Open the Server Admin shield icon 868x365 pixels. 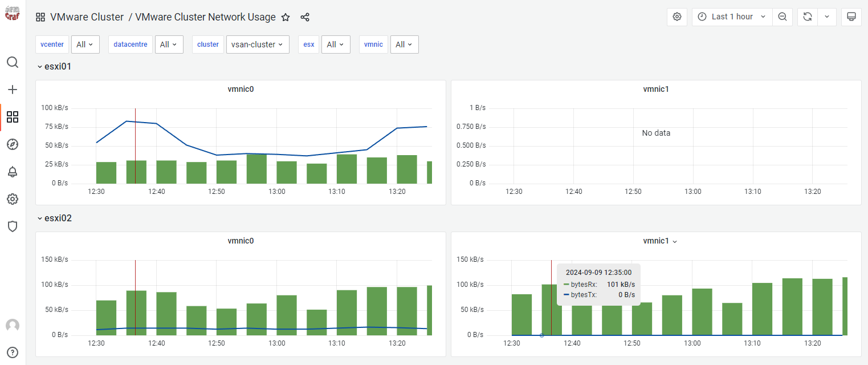[x=13, y=226]
